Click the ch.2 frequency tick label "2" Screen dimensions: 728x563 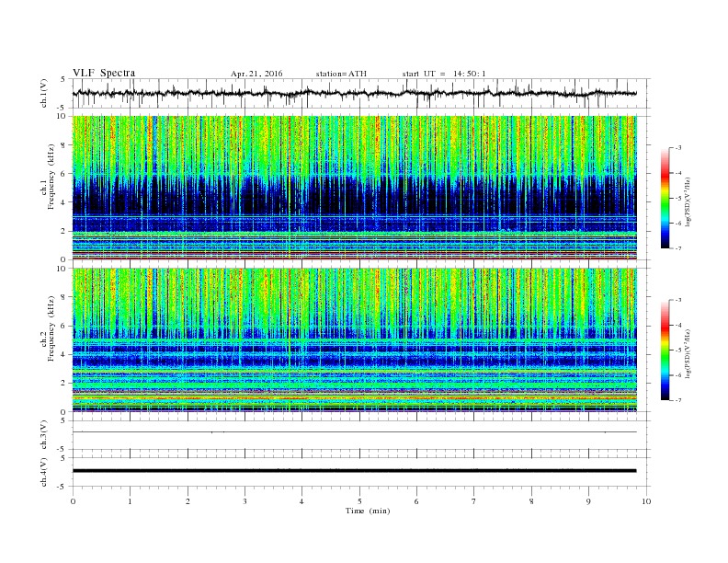63,384
